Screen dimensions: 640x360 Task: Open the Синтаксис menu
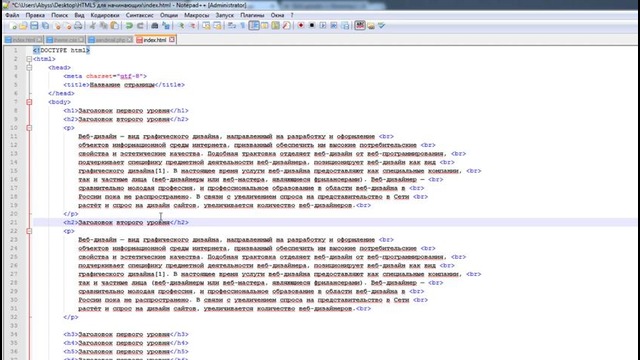(x=140, y=15)
